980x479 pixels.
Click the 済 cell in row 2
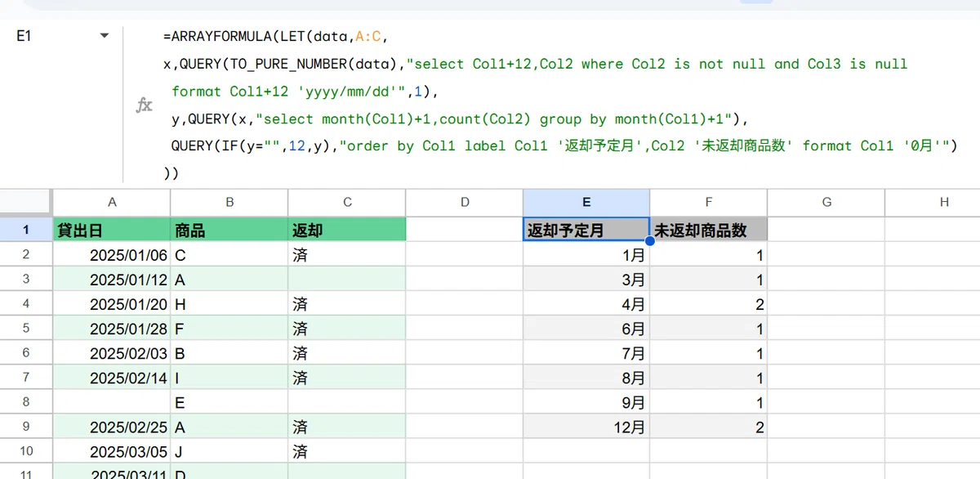coord(347,254)
